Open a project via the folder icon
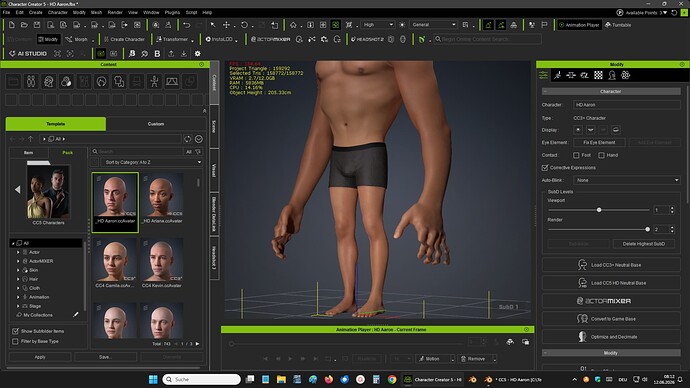690x388 pixels. coord(24,25)
